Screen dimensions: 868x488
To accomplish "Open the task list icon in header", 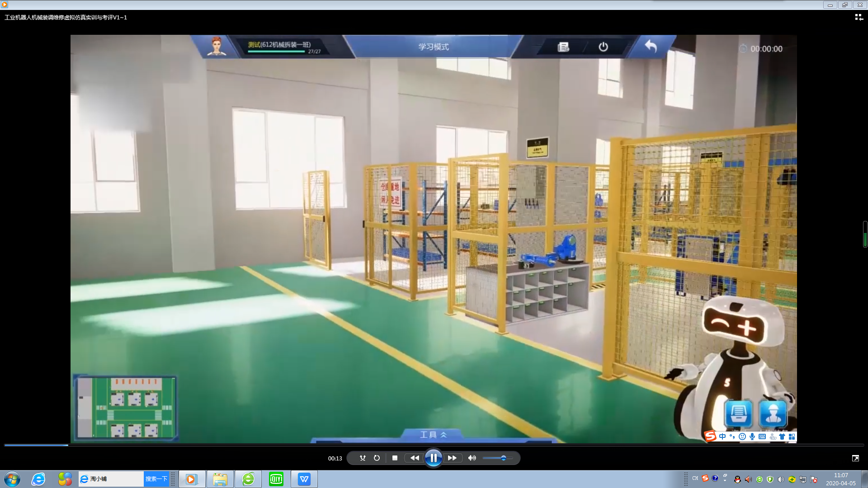I will coord(563,47).
